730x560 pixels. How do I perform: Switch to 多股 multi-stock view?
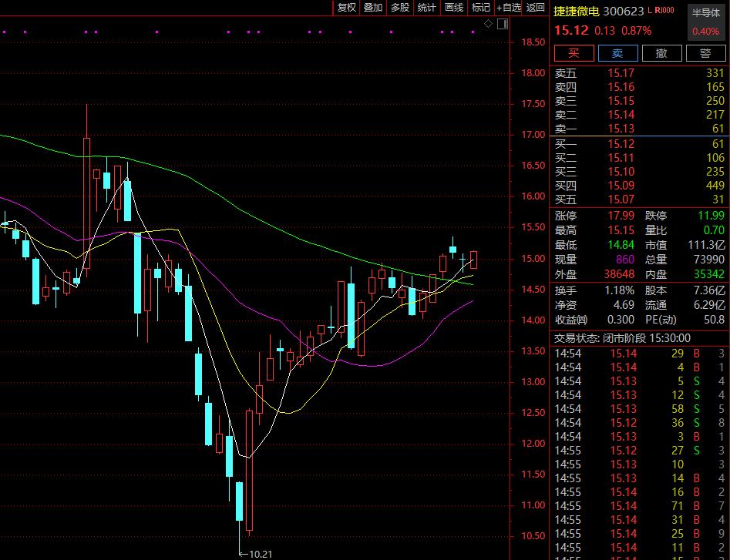point(400,8)
